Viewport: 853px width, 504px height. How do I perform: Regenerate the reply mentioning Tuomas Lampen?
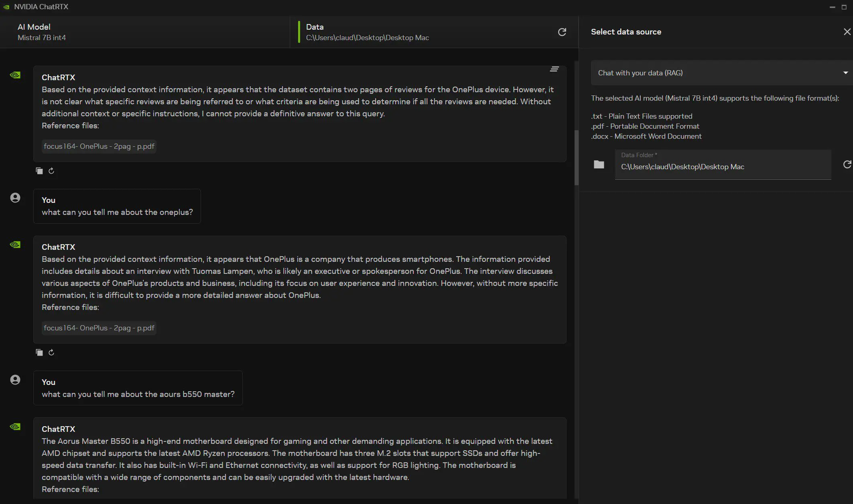click(x=51, y=352)
